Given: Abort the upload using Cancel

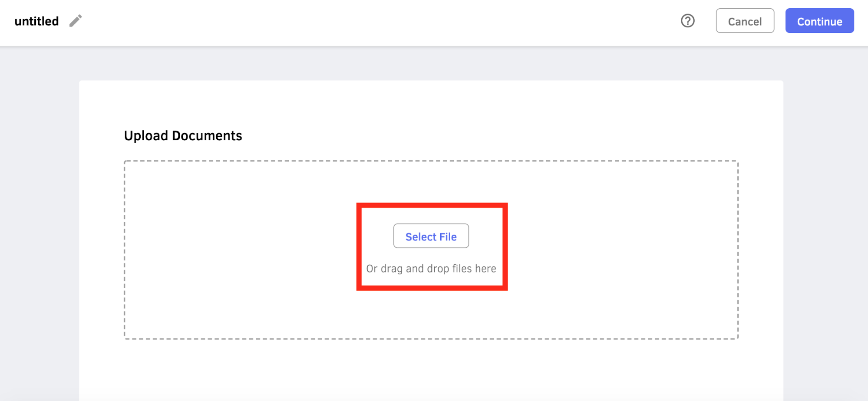Looking at the screenshot, I should (x=745, y=21).
